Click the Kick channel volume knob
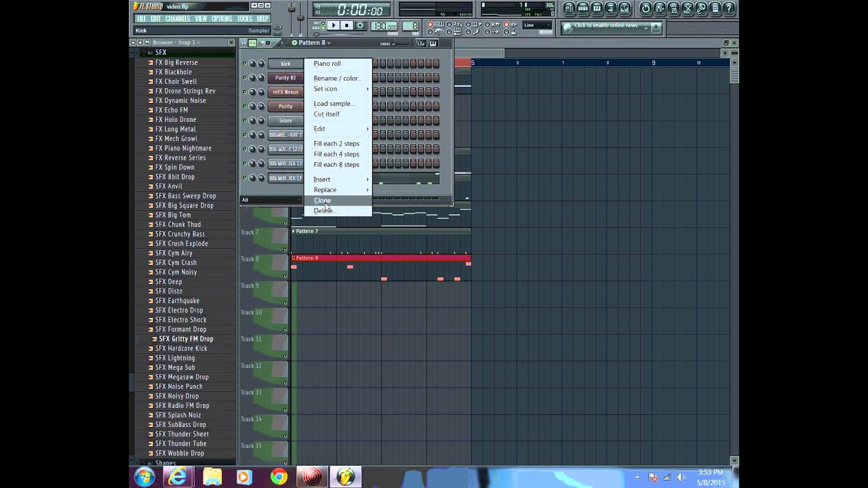Image resolution: width=868 pixels, height=488 pixels. tap(260, 64)
